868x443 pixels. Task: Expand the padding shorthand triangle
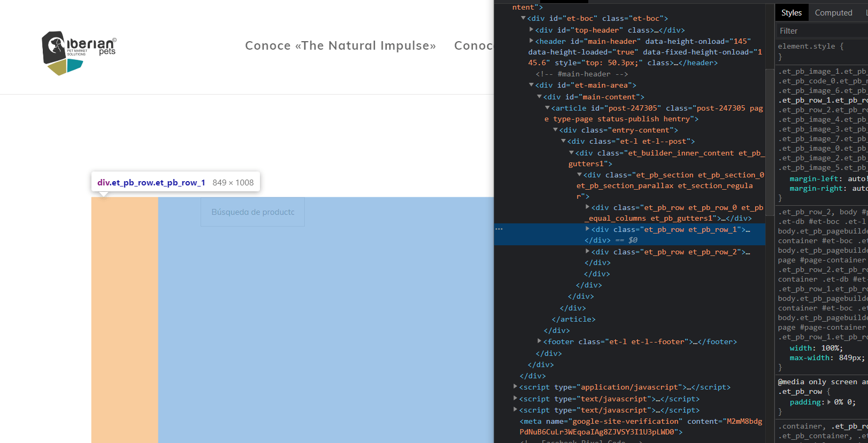tap(829, 402)
